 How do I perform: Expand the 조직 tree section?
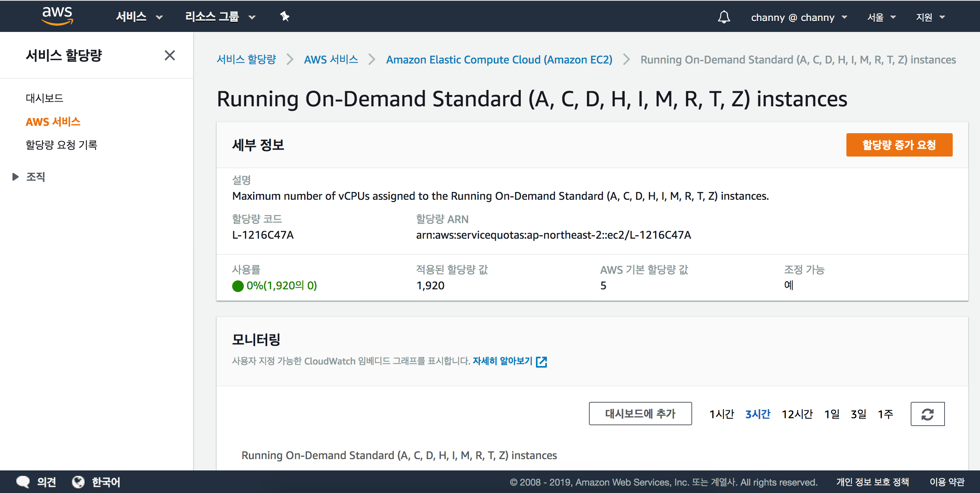15,177
